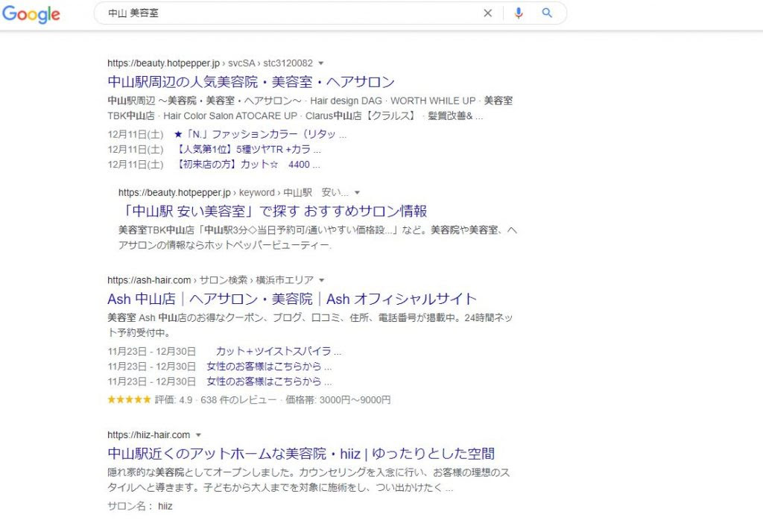Clear the search box with the X icon
763x532 pixels.
coord(487,13)
